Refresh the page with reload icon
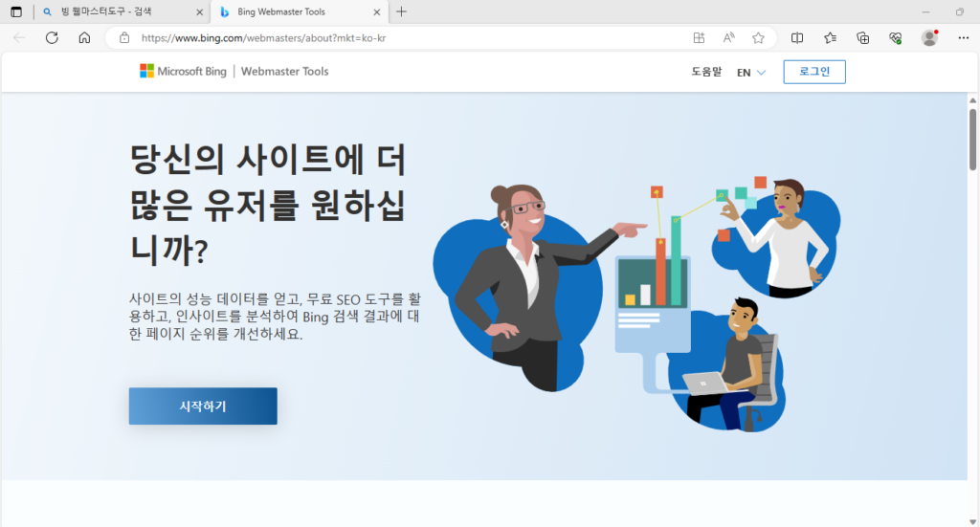 click(52, 38)
